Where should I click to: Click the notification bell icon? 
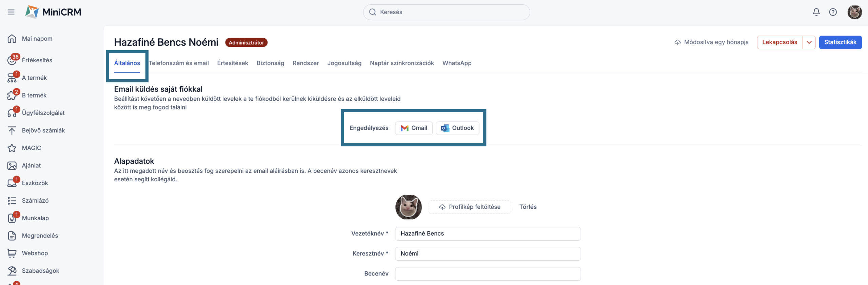(x=816, y=12)
